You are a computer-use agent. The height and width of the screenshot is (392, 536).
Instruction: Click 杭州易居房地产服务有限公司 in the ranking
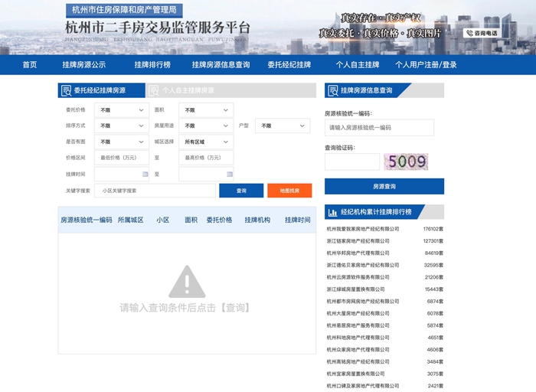358,325
